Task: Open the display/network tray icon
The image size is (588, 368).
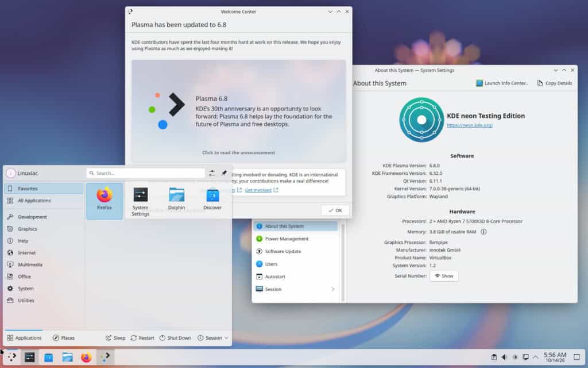Action: [526, 357]
